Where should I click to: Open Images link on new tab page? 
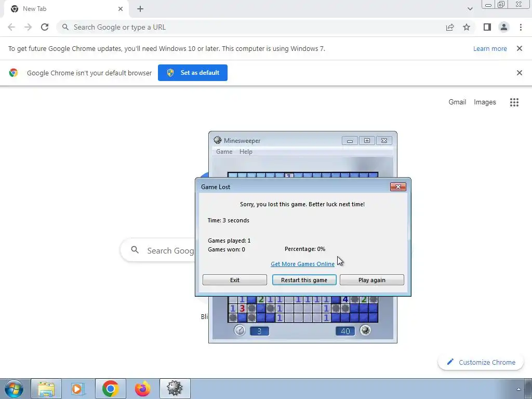coord(485,102)
